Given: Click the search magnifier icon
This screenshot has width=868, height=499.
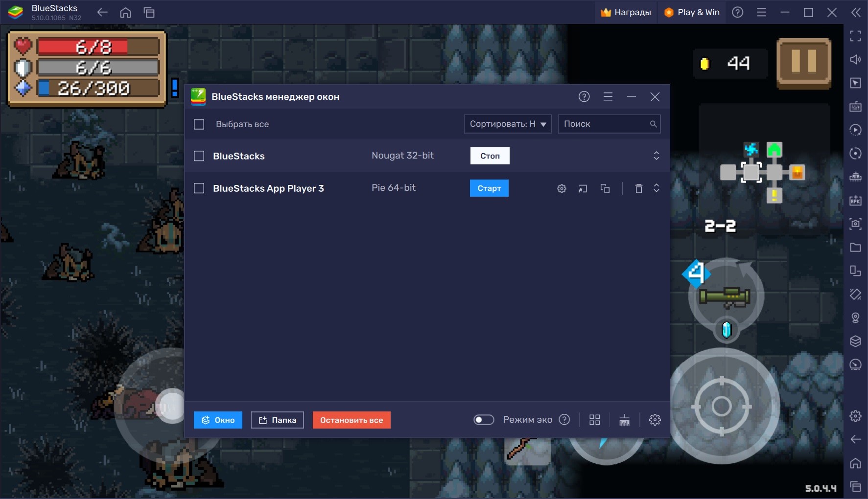Looking at the screenshot, I should coord(653,124).
